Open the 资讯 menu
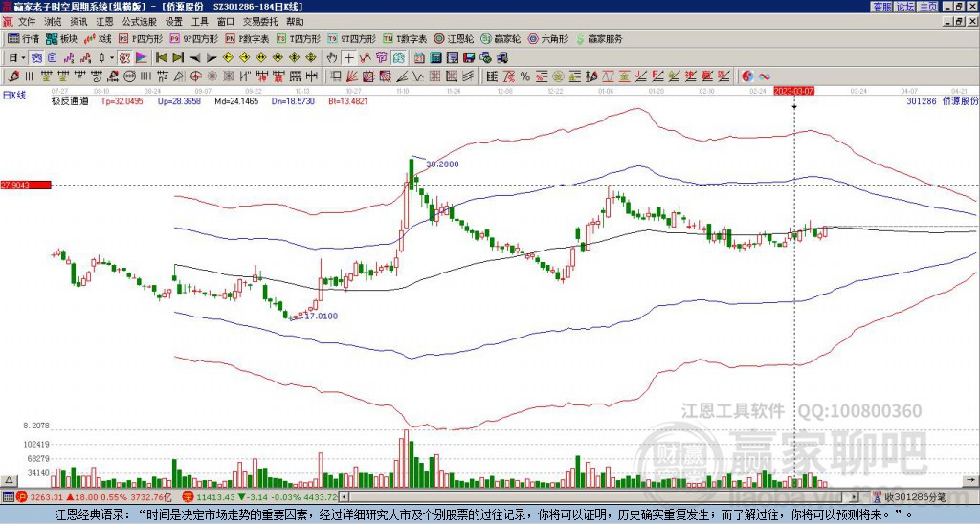The height and width of the screenshot is (524, 980). click(78, 22)
